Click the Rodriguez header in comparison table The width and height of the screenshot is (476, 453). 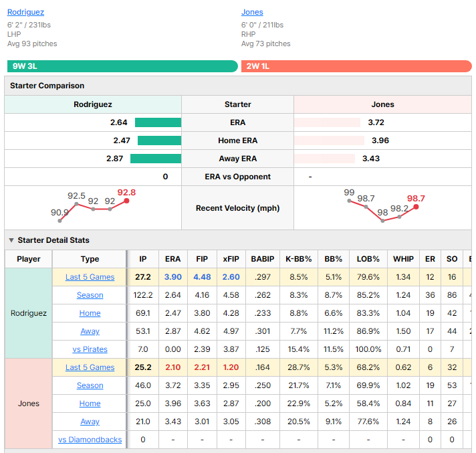[93, 104]
